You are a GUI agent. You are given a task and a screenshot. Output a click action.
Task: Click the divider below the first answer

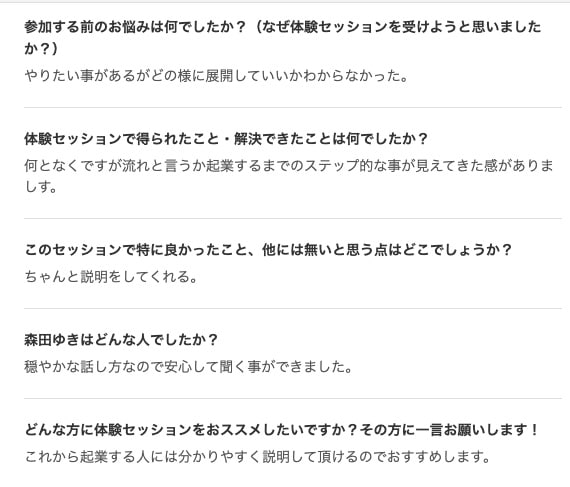293,108
